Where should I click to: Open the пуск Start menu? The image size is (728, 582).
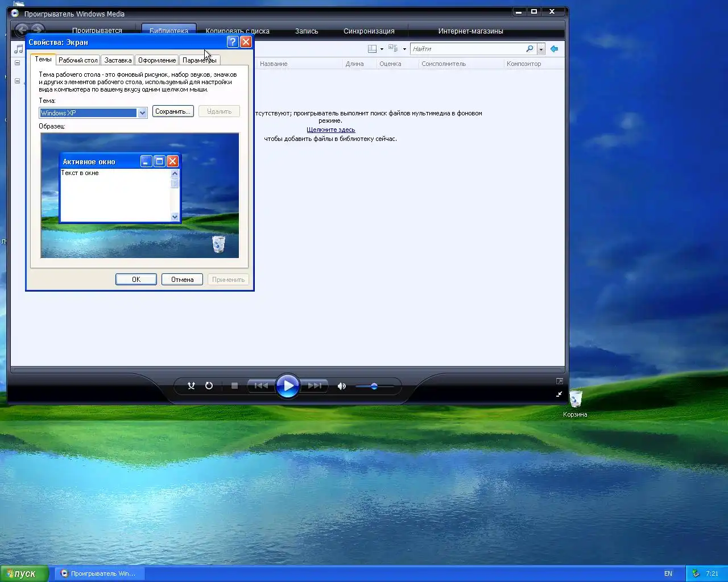(x=24, y=573)
